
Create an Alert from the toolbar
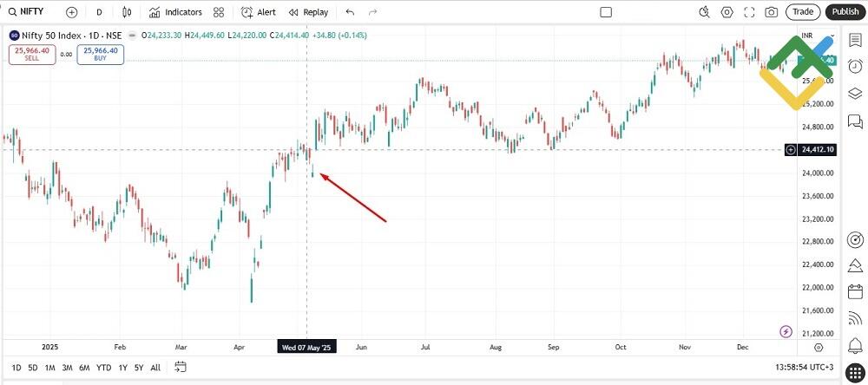[x=258, y=12]
